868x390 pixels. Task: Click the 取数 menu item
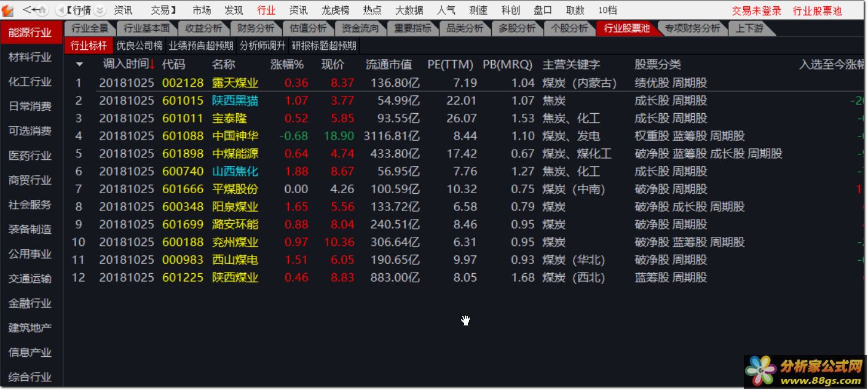point(575,10)
